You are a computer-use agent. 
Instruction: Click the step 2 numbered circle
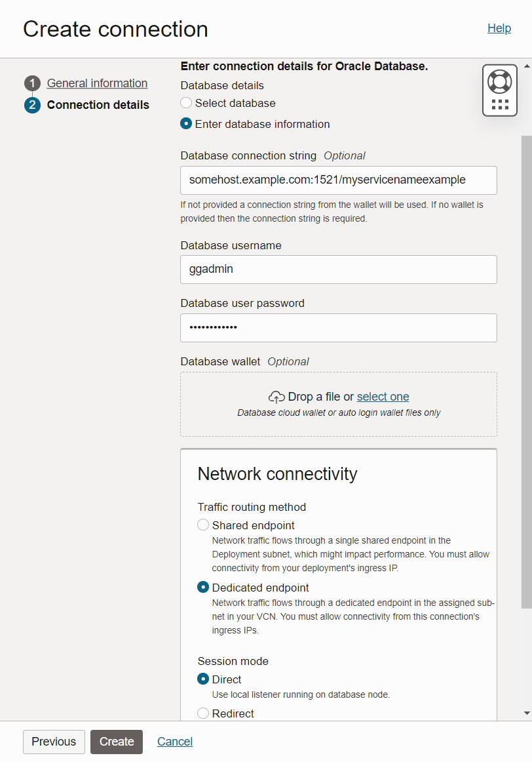[x=32, y=104]
